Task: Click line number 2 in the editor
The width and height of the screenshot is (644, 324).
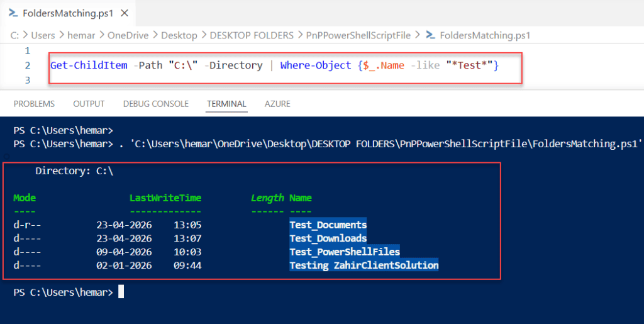Action: click(x=28, y=65)
